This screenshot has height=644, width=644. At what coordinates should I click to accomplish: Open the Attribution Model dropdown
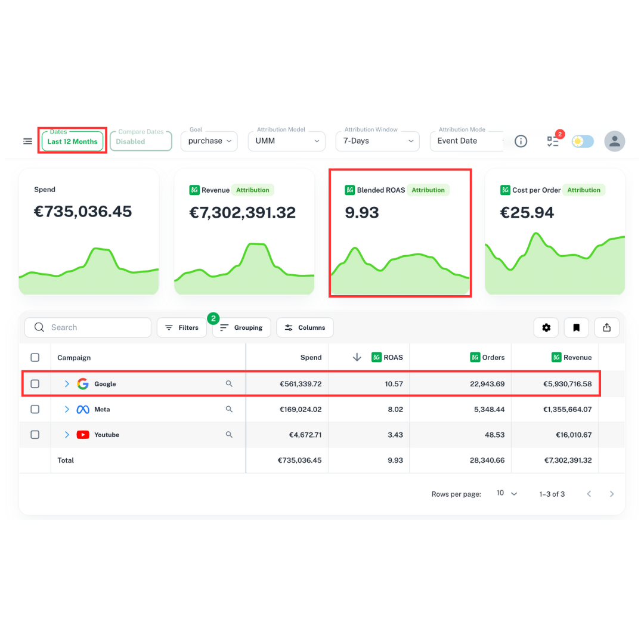coord(287,141)
